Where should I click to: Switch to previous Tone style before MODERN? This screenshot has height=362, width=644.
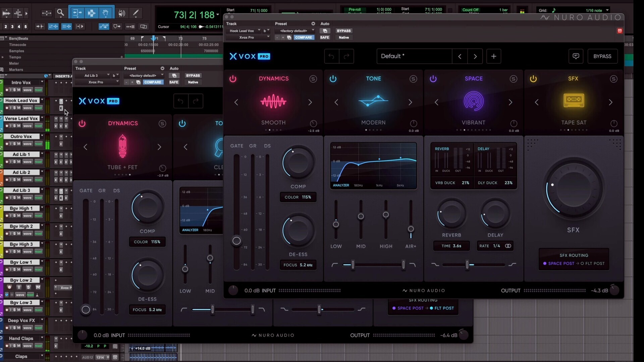click(336, 102)
